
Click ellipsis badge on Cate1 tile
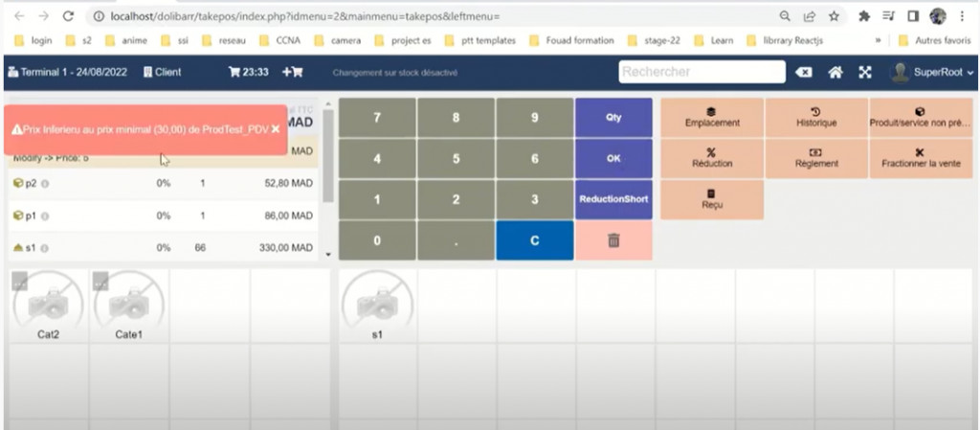click(100, 283)
